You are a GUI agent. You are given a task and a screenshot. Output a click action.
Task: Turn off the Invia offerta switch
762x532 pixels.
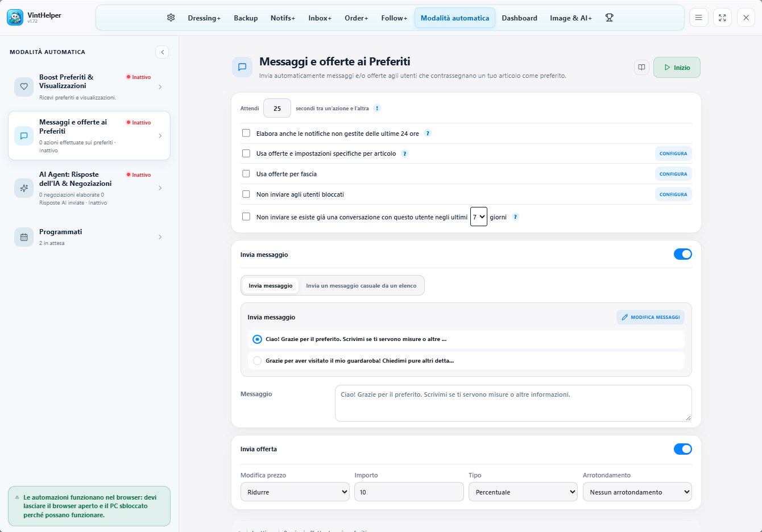[x=683, y=449]
